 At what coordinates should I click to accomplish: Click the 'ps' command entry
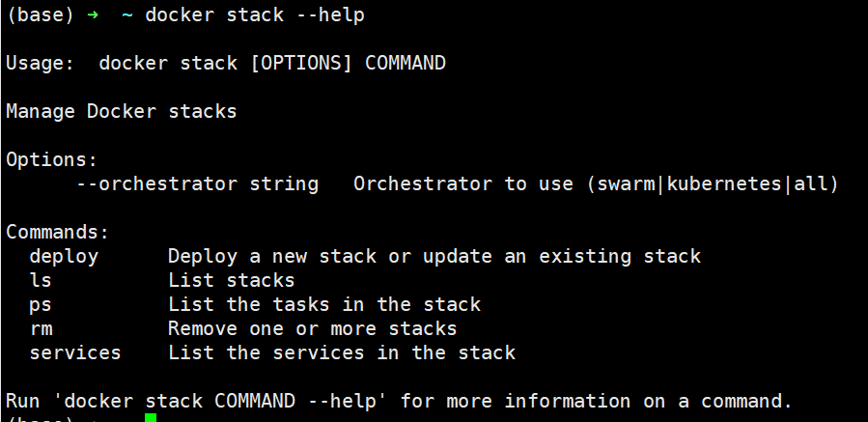coord(41,304)
